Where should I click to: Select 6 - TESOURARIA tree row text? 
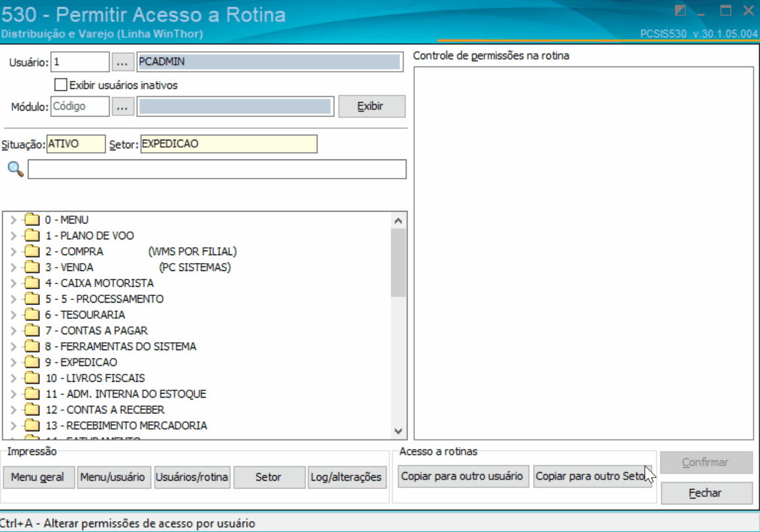(x=85, y=315)
